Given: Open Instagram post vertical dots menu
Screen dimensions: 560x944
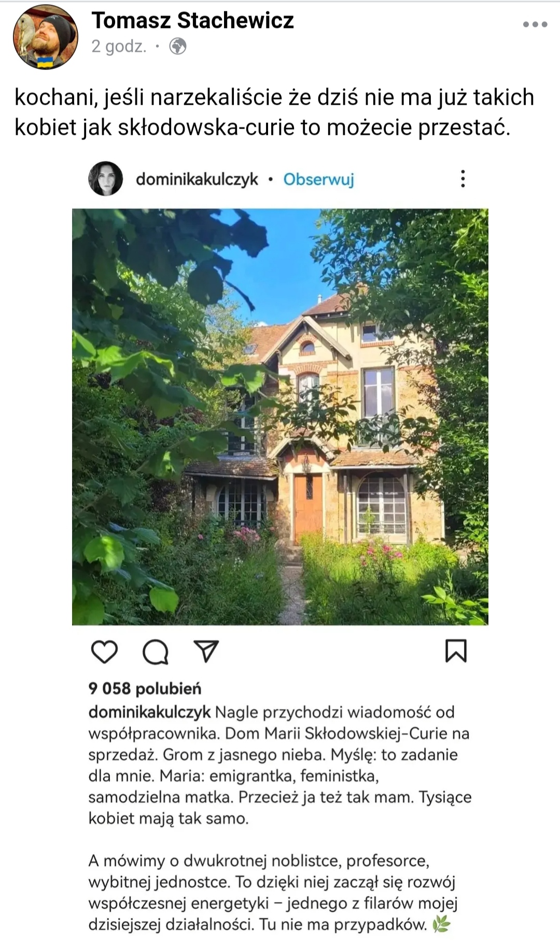Looking at the screenshot, I should click(x=463, y=179).
